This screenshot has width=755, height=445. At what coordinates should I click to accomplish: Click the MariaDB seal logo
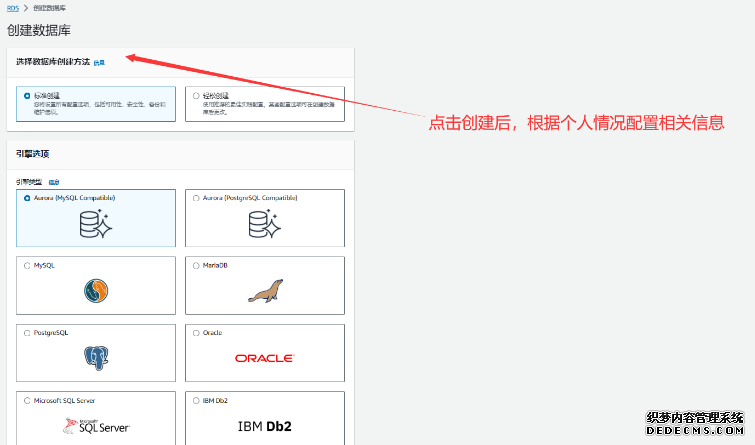[264, 292]
